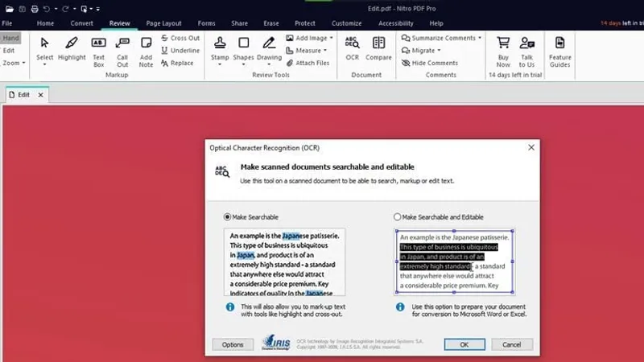The height and width of the screenshot is (362, 644).
Task: Choose the Select tool
Action: (44, 50)
